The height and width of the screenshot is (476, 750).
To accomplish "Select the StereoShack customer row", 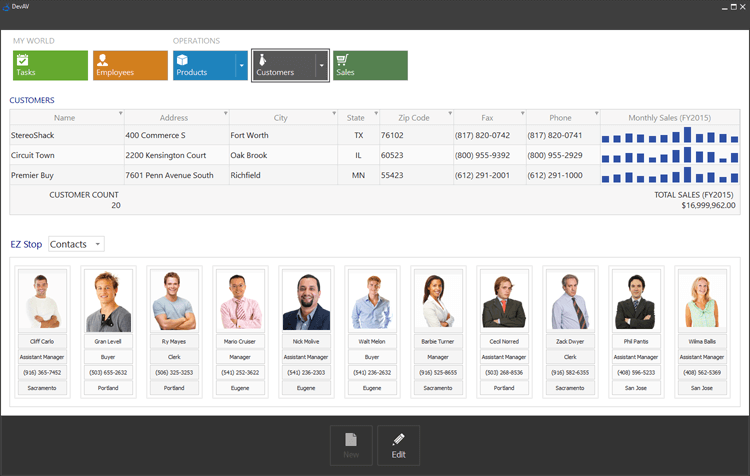I will pos(60,135).
